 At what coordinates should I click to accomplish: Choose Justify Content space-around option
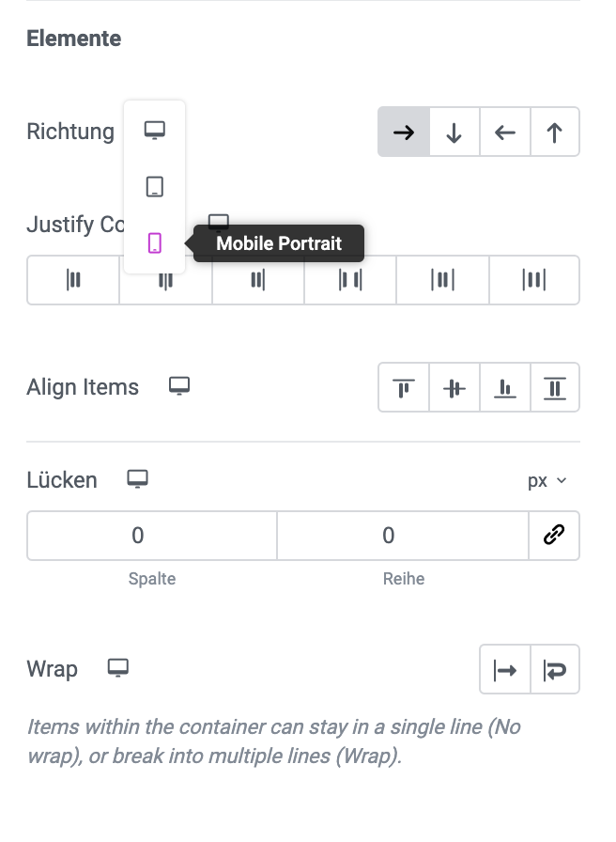tap(442, 280)
